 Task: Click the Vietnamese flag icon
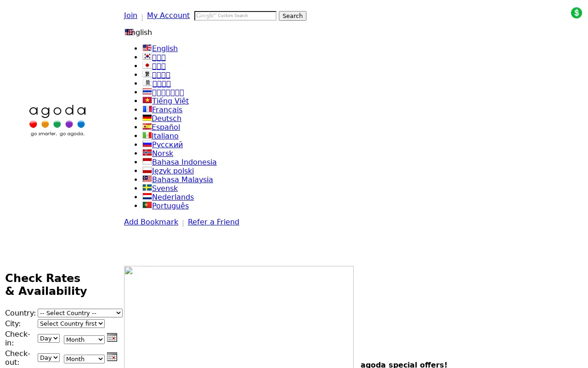pos(147,100)
